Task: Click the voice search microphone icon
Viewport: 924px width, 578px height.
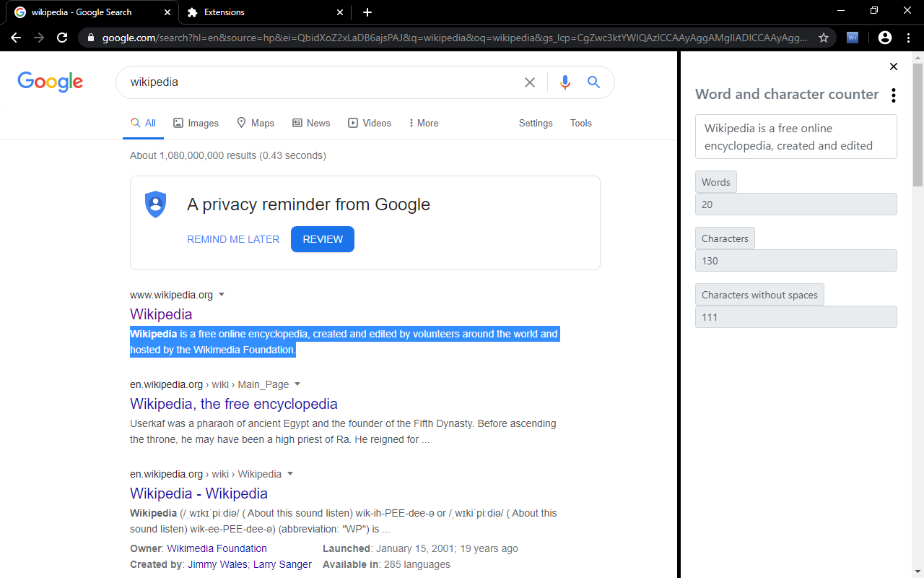Action: pos(565,82)
